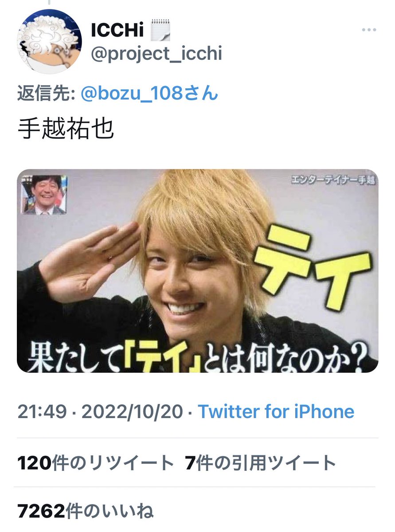
Task: Show the 7262件のいいね likes list
Action: tap(86, 512)
